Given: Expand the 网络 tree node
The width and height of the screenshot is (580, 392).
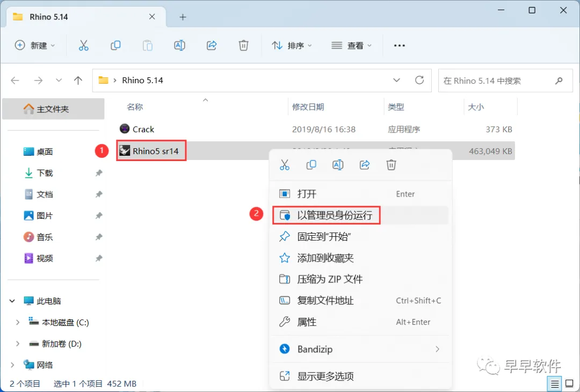Looking at the screenshot, I should 12,365.
